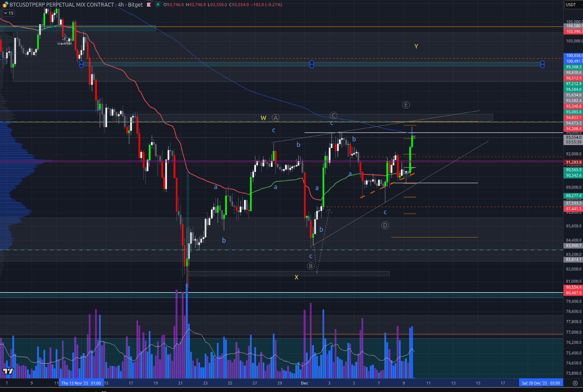The width and height of the screenshot is (583, 392).
Task: Select the yellow X wave label
Action: click(x=296, y=277)
